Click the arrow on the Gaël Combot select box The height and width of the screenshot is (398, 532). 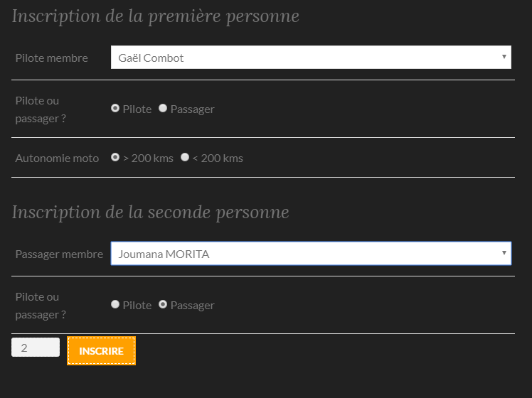click(x=504, y=57)
